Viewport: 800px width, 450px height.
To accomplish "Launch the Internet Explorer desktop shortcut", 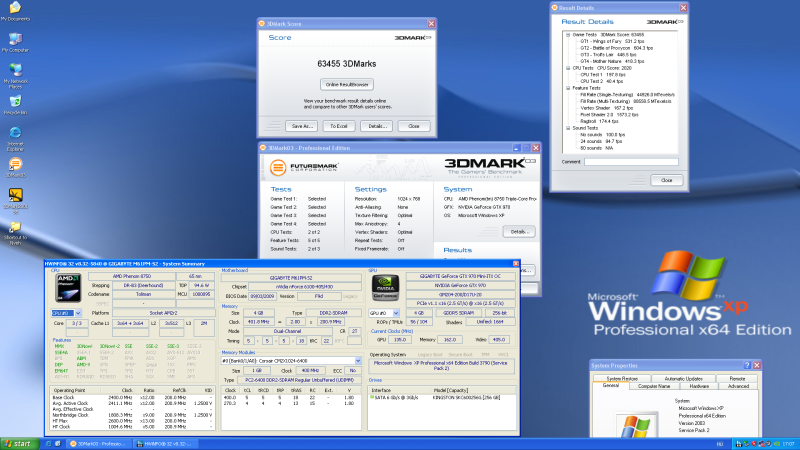I will (15, 139).
